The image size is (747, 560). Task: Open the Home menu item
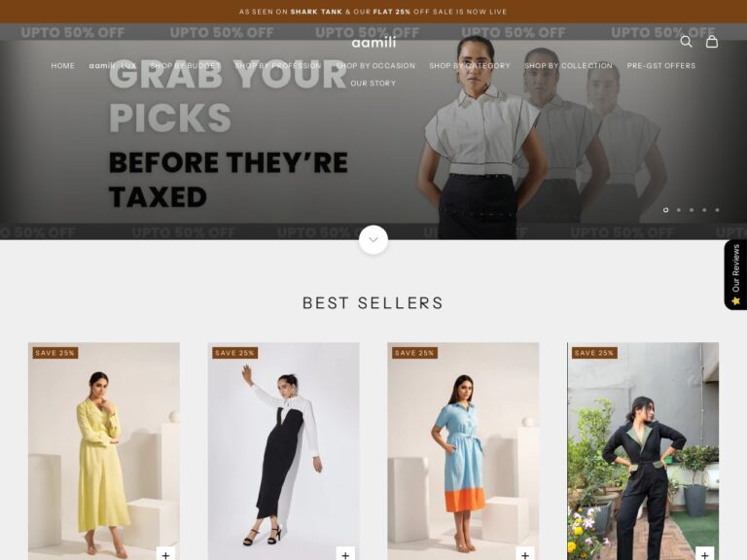click(63, 66)
